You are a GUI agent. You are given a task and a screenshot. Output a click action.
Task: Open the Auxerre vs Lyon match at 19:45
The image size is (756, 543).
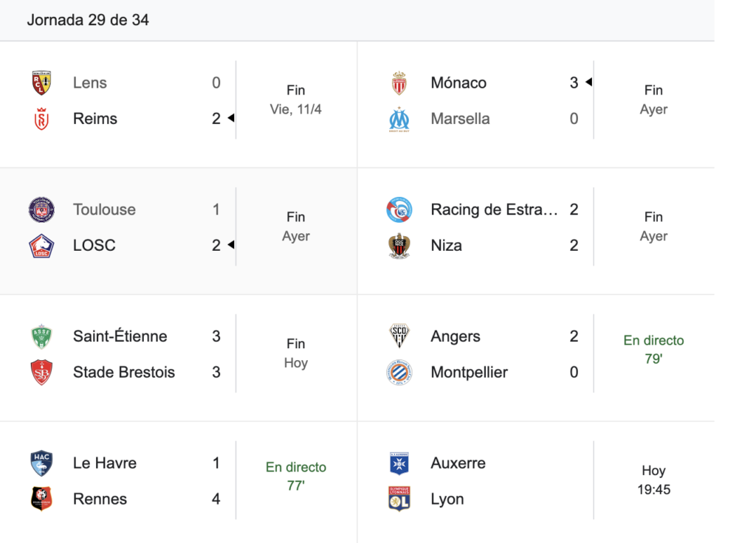(x=536, y=481)
